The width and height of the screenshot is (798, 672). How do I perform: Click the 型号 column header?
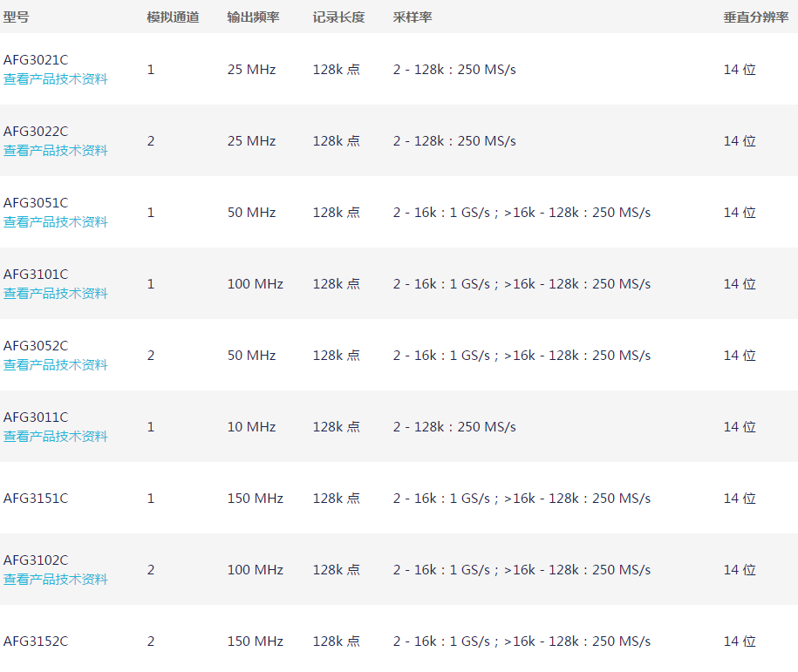point(17,17)
